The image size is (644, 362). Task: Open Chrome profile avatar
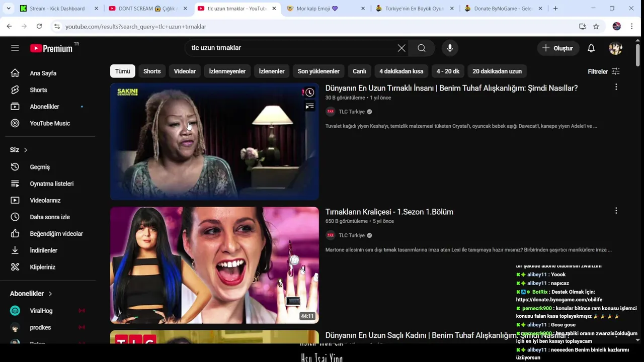click(617, 26)
